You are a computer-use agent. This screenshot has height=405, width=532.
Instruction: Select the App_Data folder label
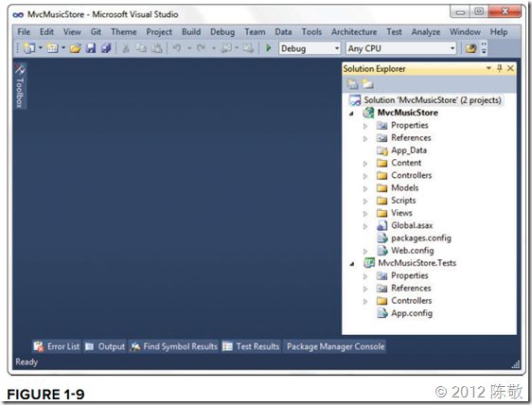click(x=409, y=150)
